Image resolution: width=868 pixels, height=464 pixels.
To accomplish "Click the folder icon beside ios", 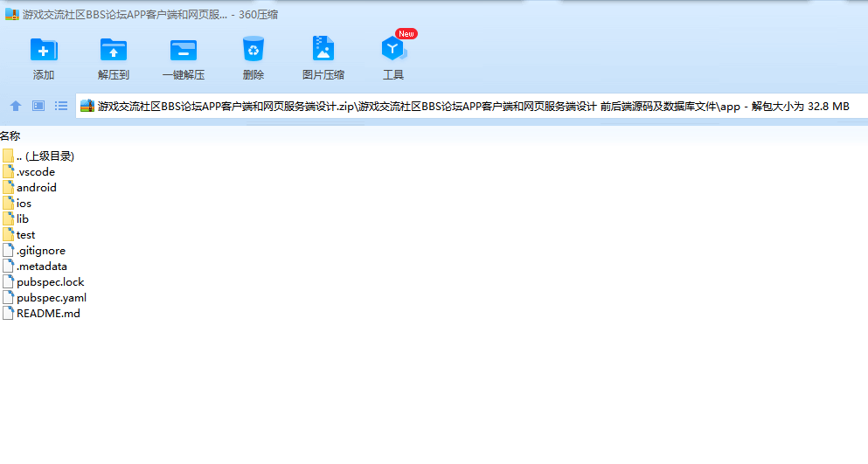I will (8, 204).
